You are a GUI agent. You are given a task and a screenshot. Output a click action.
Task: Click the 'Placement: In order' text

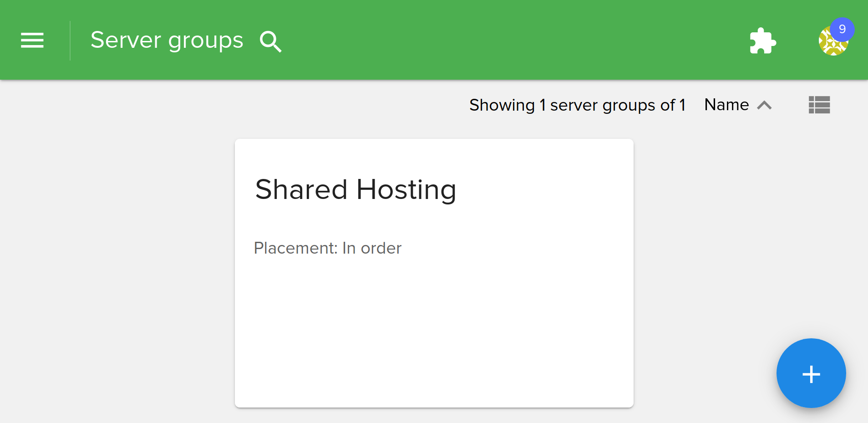[x=327, y=248]
